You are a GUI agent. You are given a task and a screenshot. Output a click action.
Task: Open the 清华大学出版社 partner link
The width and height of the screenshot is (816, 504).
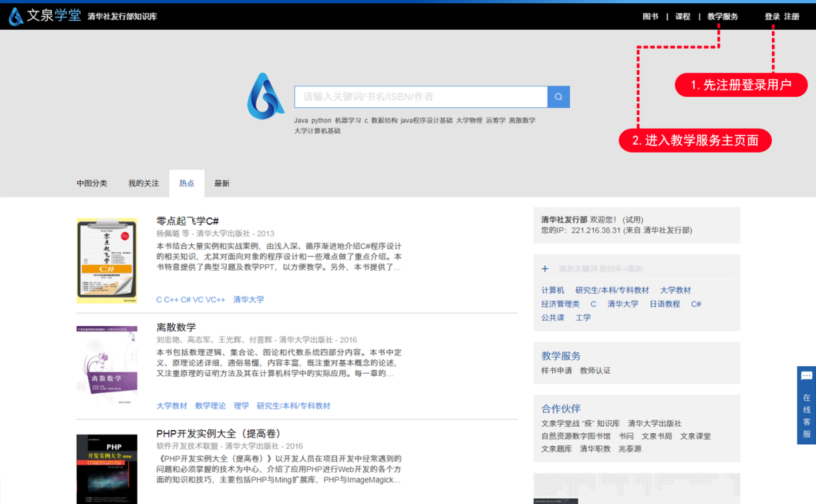tap(654, 423)
